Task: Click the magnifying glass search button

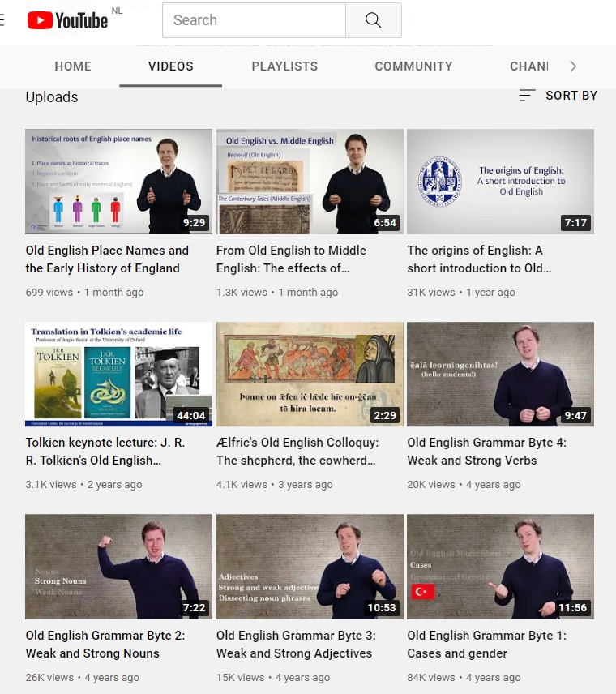Action: [374, 20]
